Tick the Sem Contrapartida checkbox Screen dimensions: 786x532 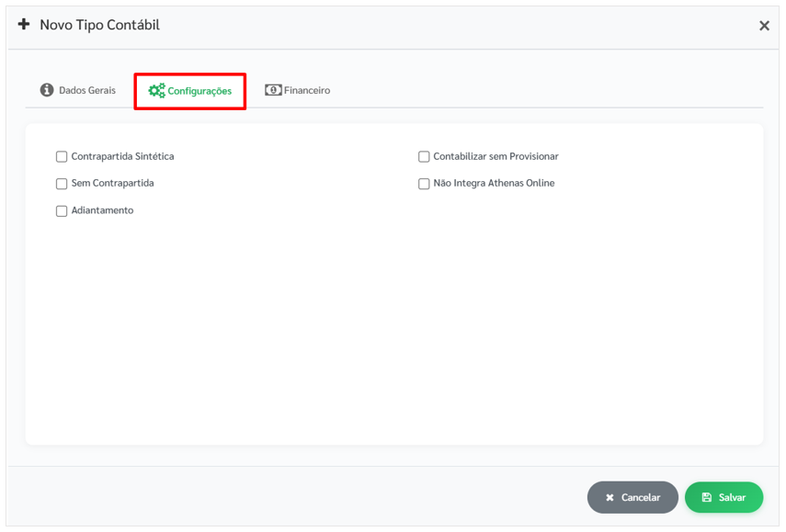tap(62, 184)
